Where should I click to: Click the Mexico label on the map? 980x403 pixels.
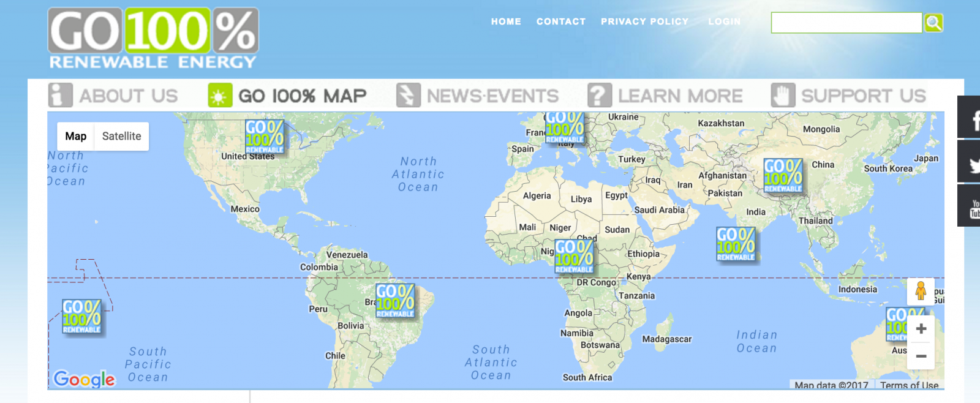click(245, 209)
